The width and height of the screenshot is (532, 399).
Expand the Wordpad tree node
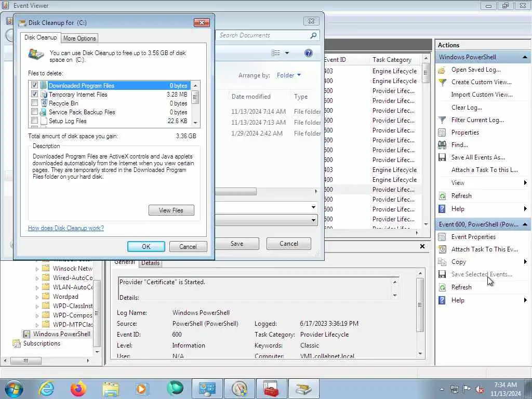coord(37,297)
